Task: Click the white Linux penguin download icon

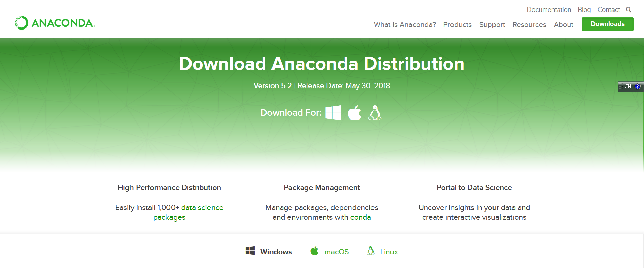Action: (x=375, y=113)
